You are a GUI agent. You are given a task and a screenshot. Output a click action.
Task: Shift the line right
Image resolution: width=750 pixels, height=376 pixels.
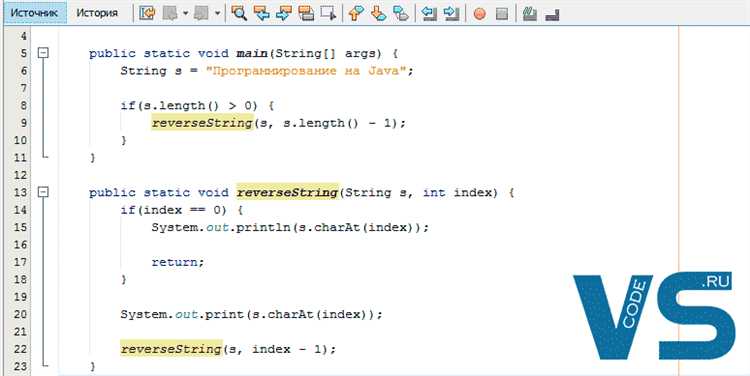[452, 13]
